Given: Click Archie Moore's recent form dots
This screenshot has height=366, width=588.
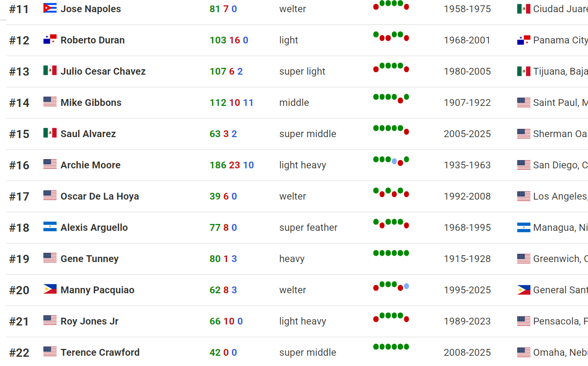Looking at the screenshot, I should [391, 161].
